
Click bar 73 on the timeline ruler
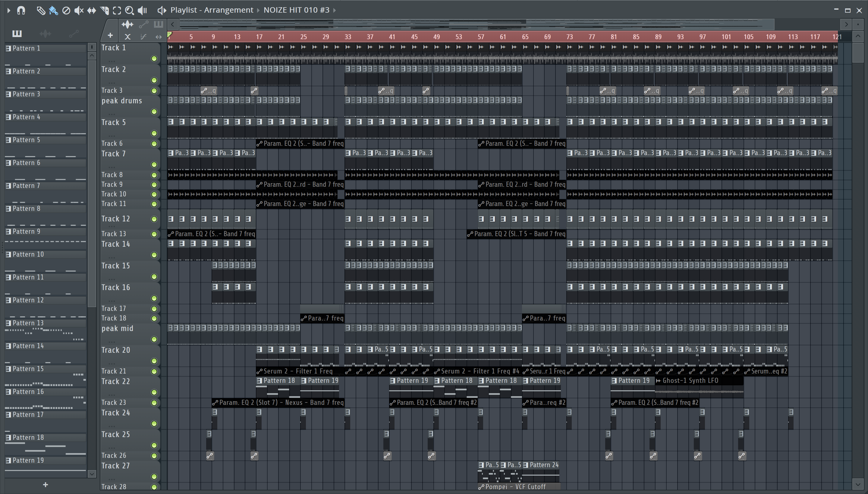pos(570,37)
